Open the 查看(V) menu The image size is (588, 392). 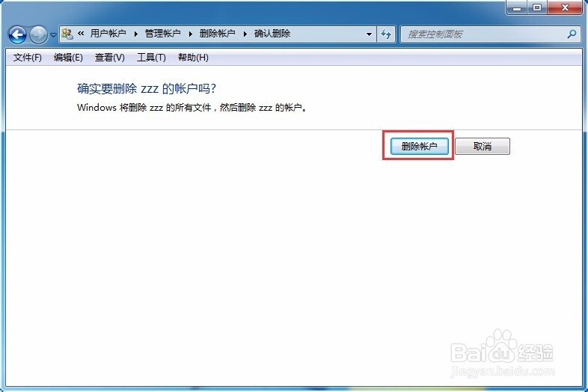(x=109, y=58)
